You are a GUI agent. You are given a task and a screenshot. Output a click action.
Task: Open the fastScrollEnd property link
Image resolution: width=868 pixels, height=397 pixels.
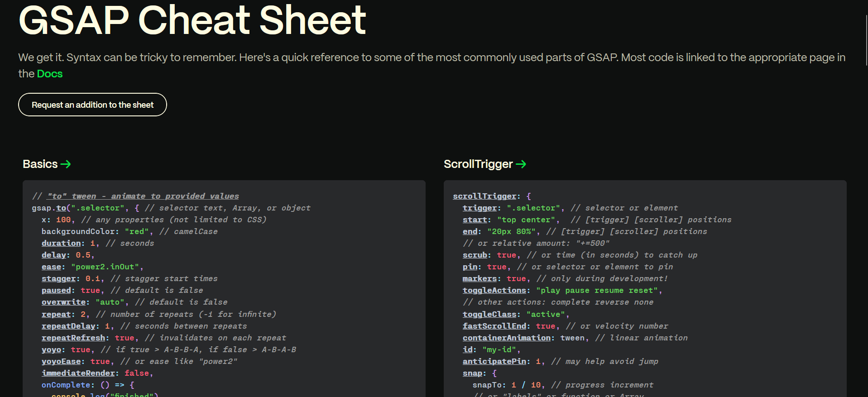click(494, 326)
